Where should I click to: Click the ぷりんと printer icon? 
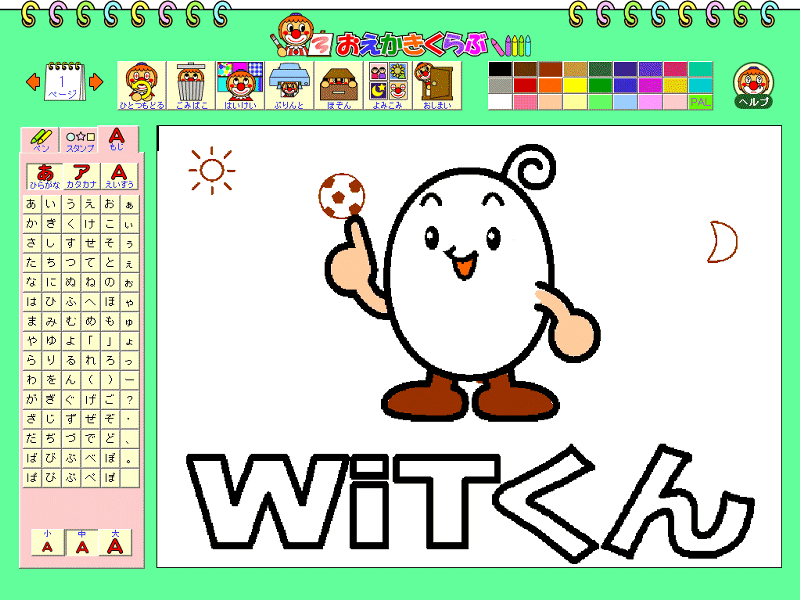289,86
